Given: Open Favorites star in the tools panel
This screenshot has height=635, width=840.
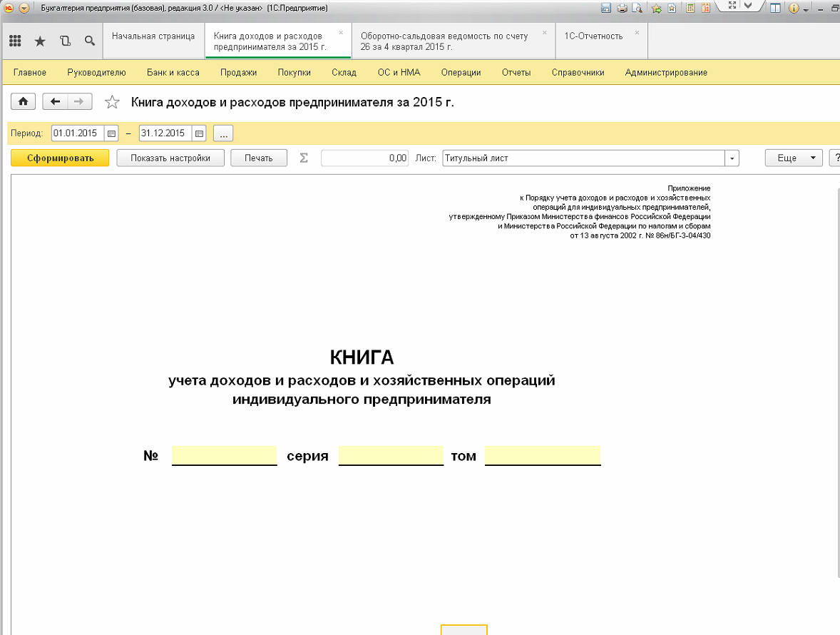Looking at the screenshot, I should click(x=40, y=41).
